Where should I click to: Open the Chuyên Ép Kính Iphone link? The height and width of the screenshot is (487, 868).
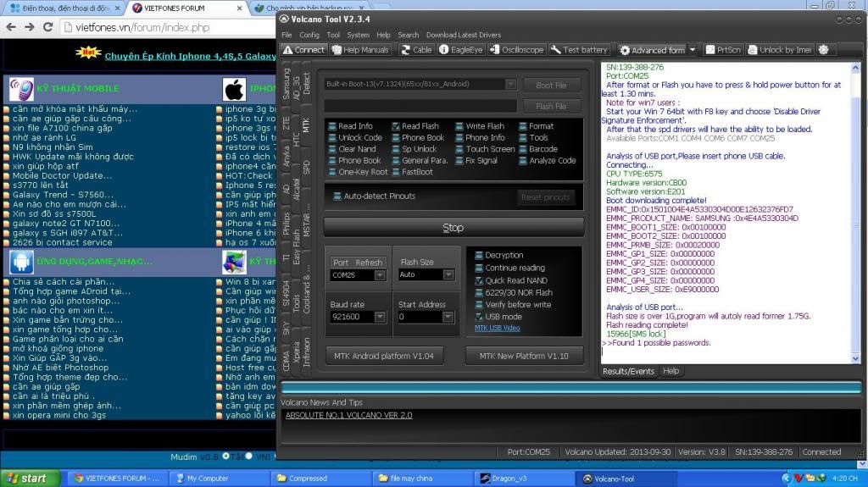[x=191, y=56]
